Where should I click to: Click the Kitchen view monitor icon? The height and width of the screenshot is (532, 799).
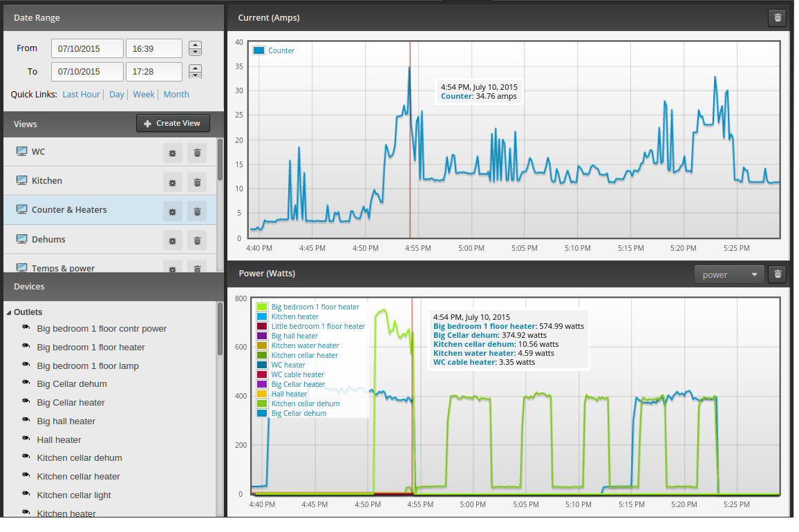coord(21,180)
